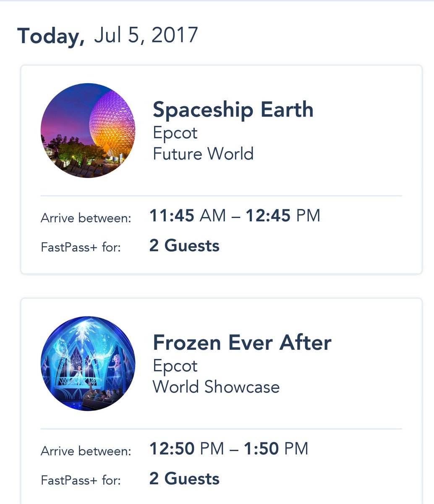Select the Jul 5, 2017 date
Image resolution: width=434 pixels, height=504 pixels.
(146, 35)
